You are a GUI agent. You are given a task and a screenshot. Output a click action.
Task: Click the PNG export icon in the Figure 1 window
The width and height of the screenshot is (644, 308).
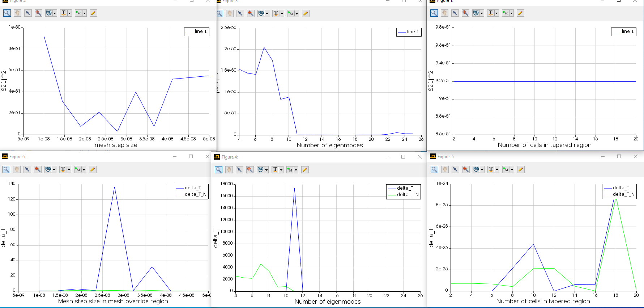(476, 13)
